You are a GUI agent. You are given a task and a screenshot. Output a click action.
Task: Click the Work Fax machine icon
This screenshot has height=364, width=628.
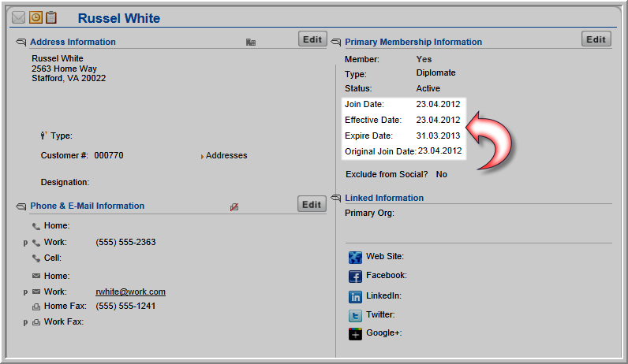pos(36,322)
